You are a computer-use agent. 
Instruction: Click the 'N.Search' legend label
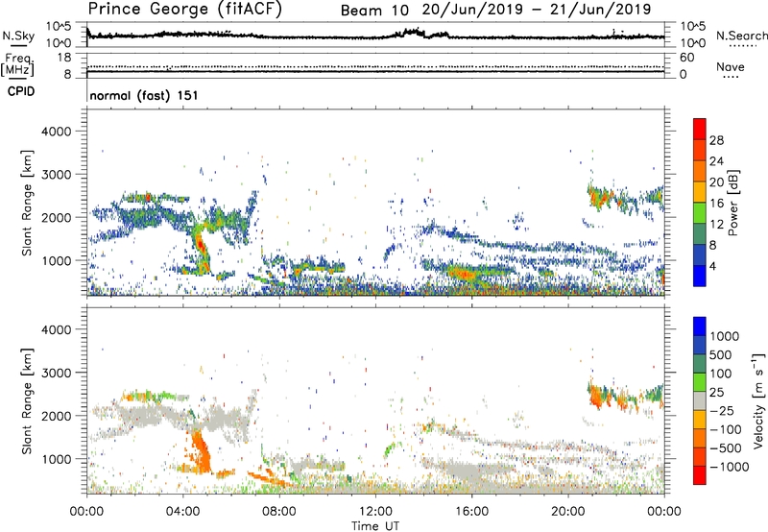[742, 36]
